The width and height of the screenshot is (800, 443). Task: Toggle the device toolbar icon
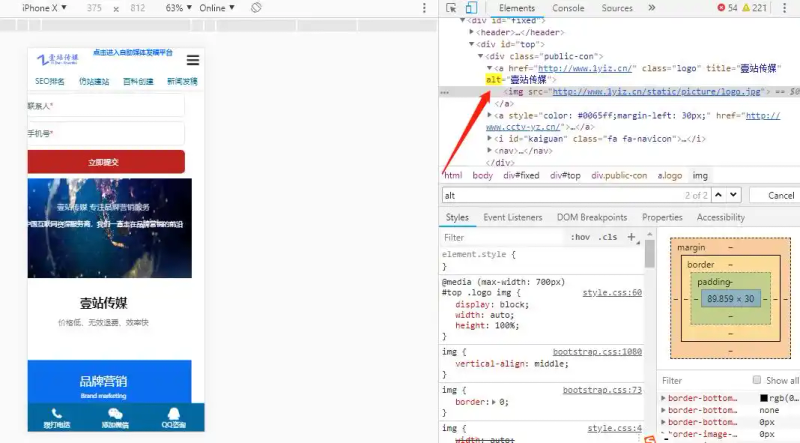(x=471, y=8)
